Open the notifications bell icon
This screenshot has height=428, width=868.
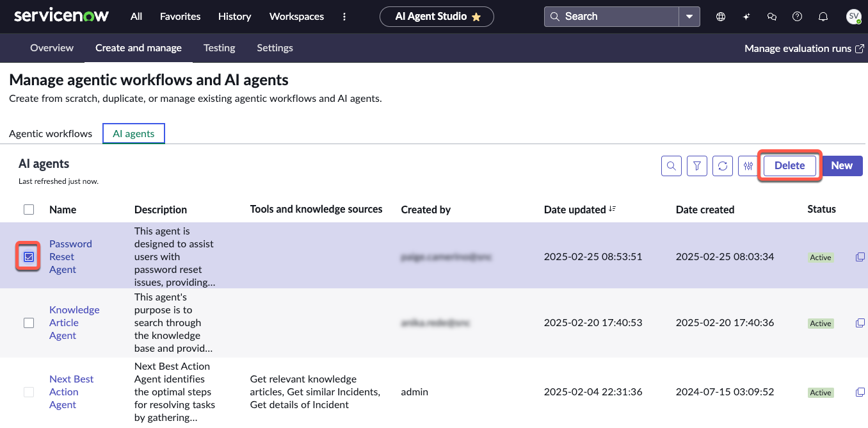click(823, 17)
